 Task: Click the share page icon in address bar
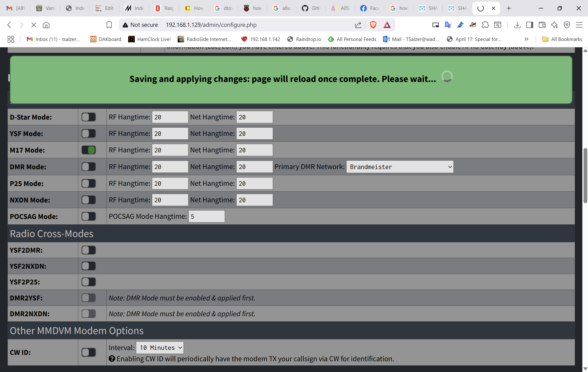358,25
